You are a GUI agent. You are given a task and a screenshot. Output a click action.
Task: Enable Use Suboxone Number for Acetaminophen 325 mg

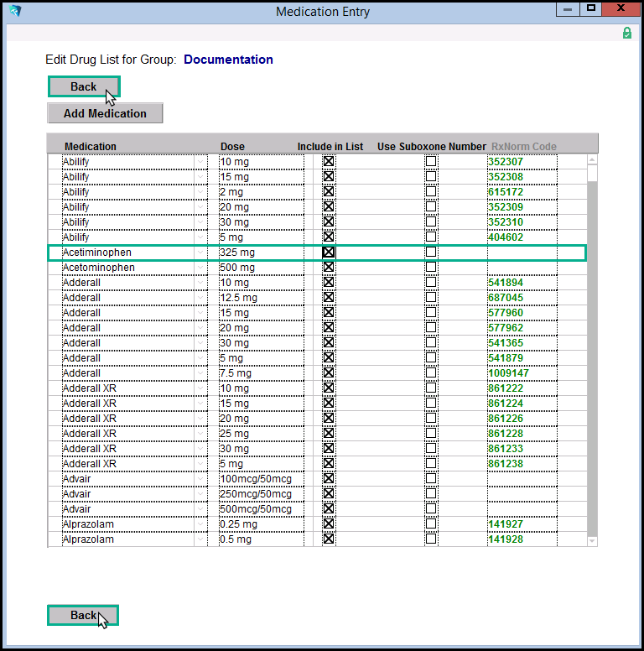tap(431, 253)
